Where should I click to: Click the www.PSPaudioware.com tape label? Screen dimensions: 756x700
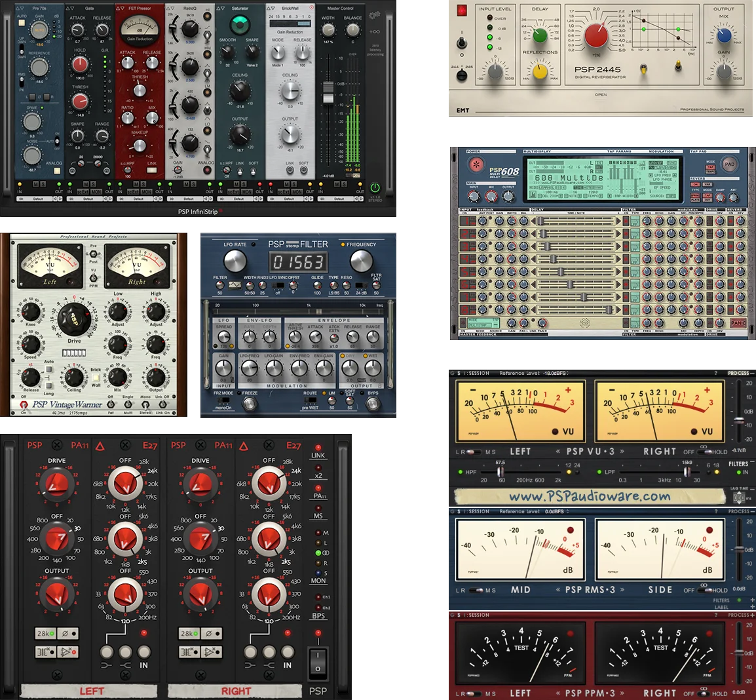pyautogui.click(x=590, y=496)
